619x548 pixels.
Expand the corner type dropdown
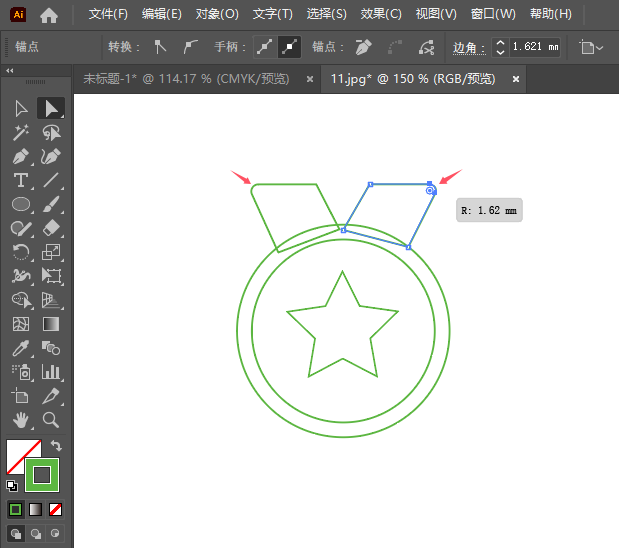point(592,47)
